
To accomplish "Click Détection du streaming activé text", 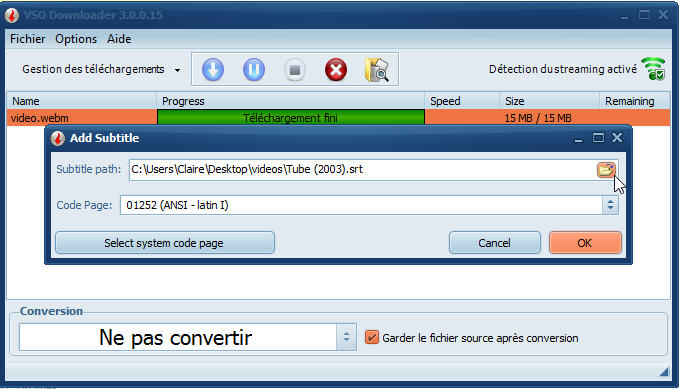I will (563, 69).
